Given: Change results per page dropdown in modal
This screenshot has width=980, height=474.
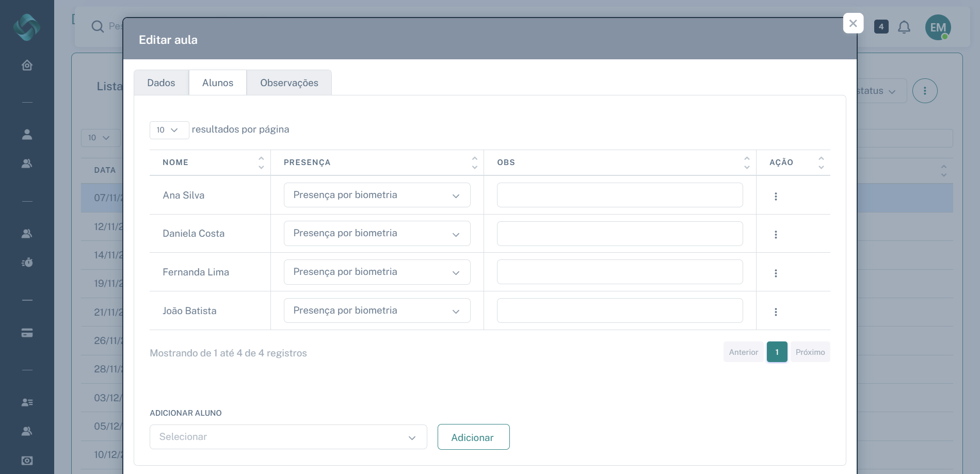Looking at the screenshot, I should [x=168, y=130].
